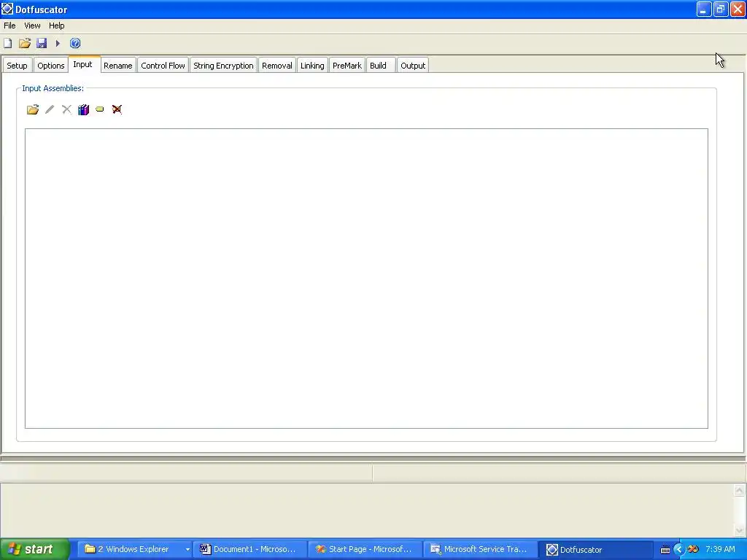Click the keyboard icon in system tray
747x560 pixels.
point(665,550)
